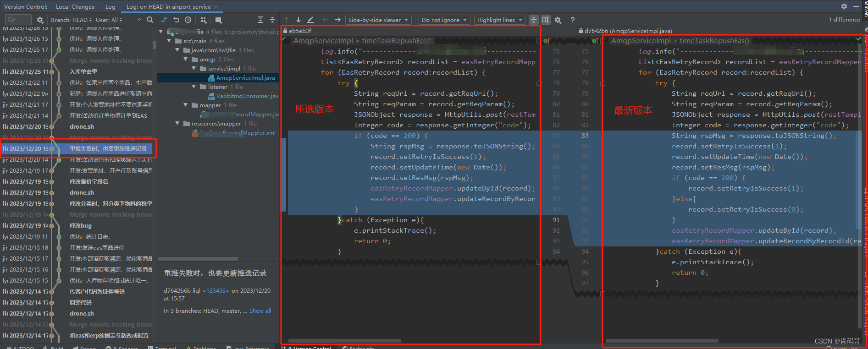Toggle collapse unchanged fragments
This screenshot has width=868, height=349.
[x=533, y=20]
